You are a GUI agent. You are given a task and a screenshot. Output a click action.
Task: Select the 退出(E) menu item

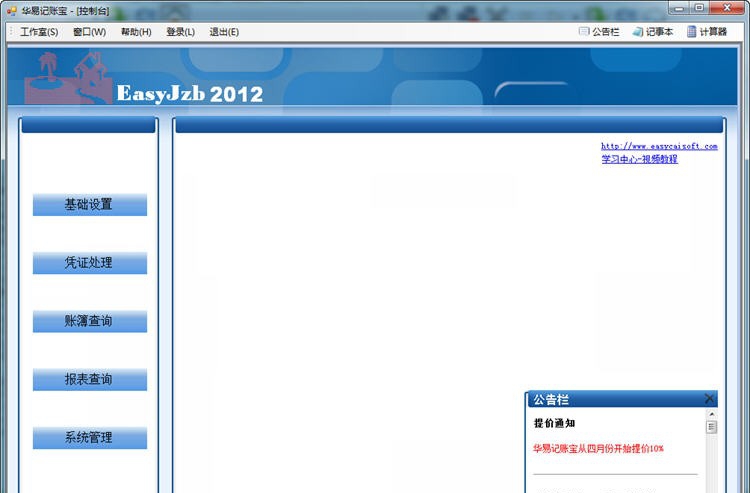tap(224, 32)
